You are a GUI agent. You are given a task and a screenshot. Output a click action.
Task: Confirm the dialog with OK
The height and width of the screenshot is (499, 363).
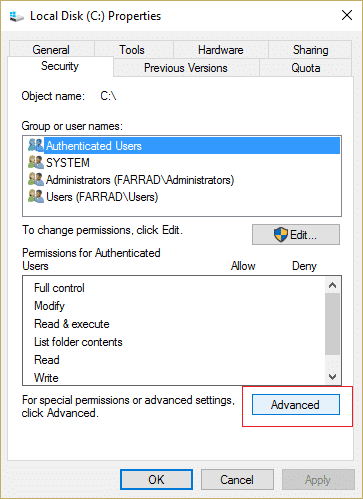pos(156,480)
